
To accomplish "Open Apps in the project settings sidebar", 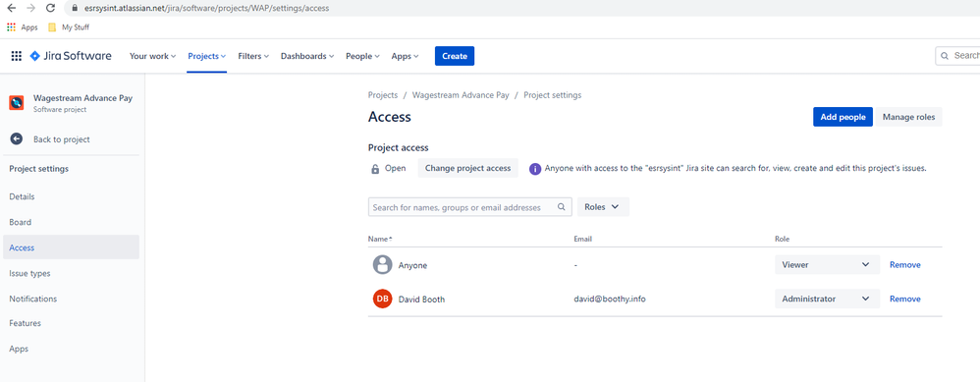I will pyautogui.click(x=72, y=349).
